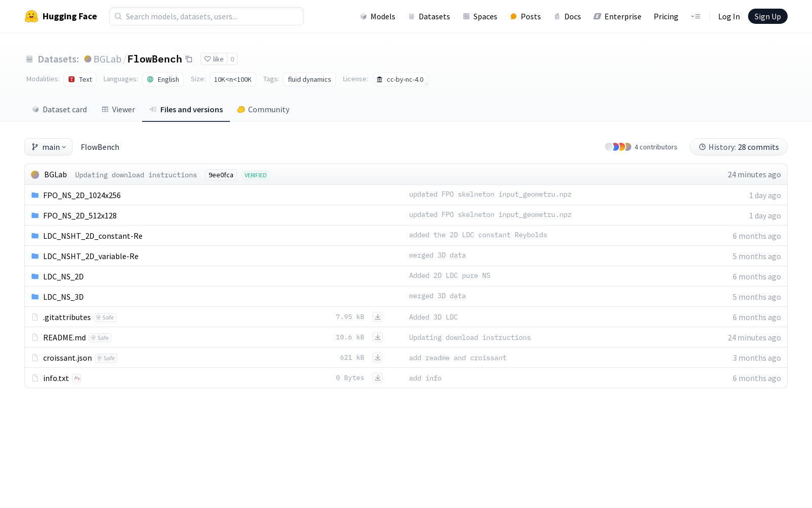Click the Sign Up button
This screenshot has width=812, height=508.
pos(767,16)
